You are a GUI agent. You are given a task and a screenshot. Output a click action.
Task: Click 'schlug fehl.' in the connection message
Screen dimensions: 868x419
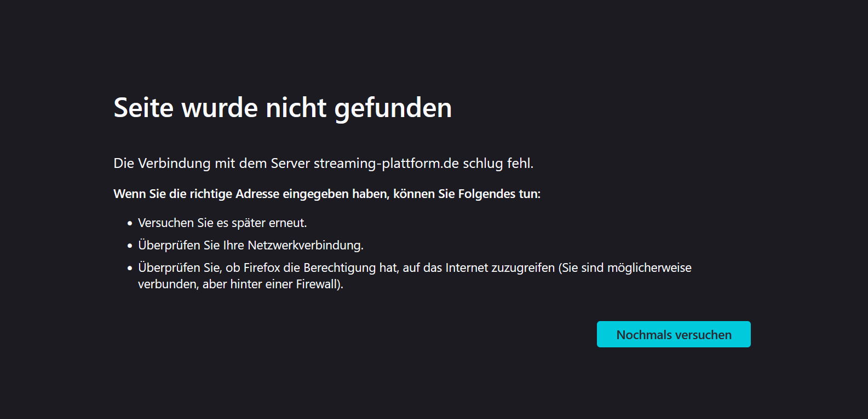tap(498, 164)
